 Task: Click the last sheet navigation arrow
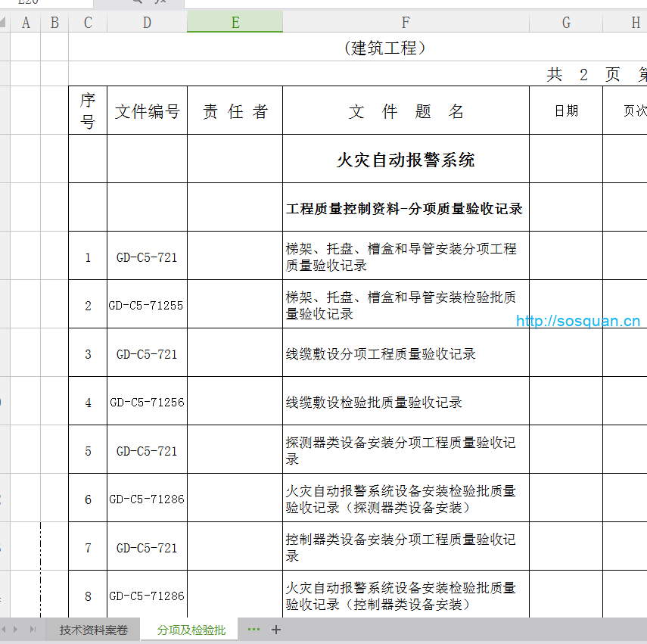point(33,630)
